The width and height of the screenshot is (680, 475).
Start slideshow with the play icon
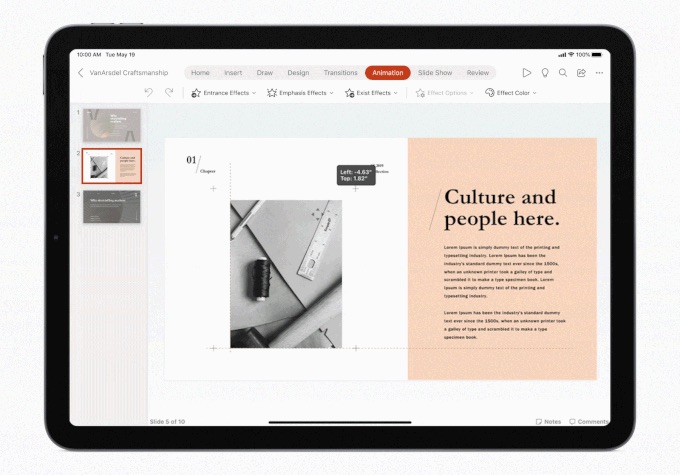pos(527,73)
